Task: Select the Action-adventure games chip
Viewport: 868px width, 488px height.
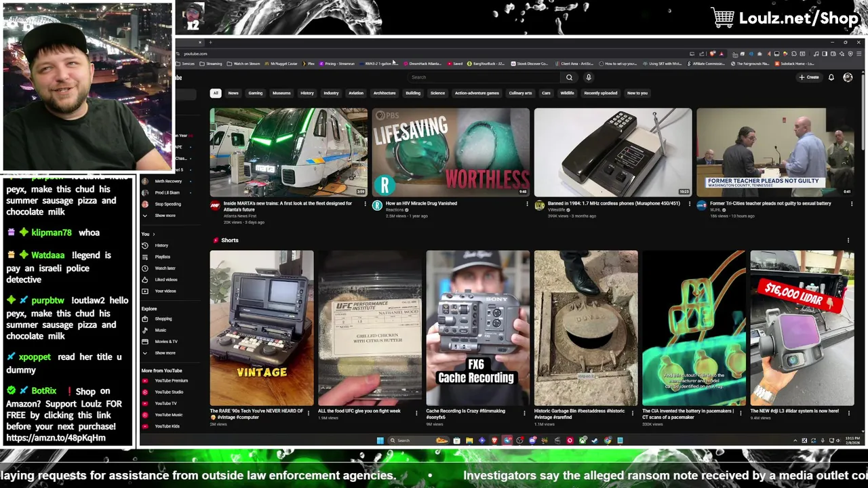Action: (477, 94)
